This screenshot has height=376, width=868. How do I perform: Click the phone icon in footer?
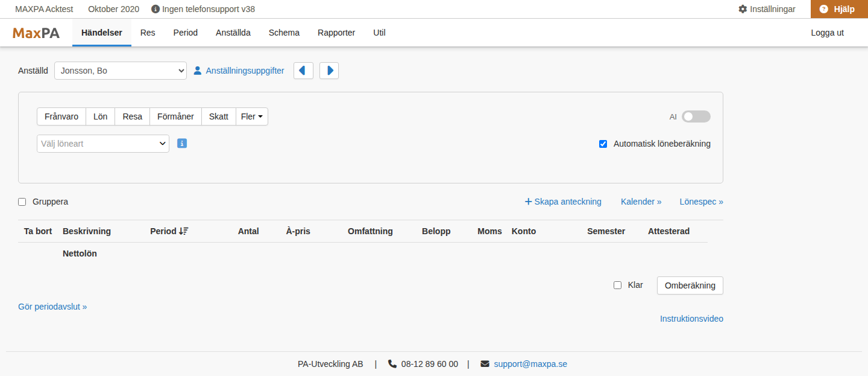(392, 364)
